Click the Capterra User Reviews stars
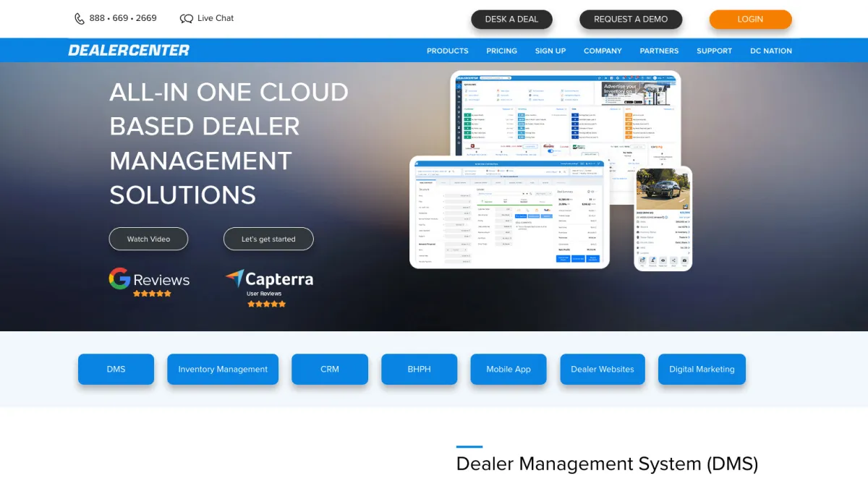Image resolution: width=868 pixels, height=481 pixels. coord(266,304)
